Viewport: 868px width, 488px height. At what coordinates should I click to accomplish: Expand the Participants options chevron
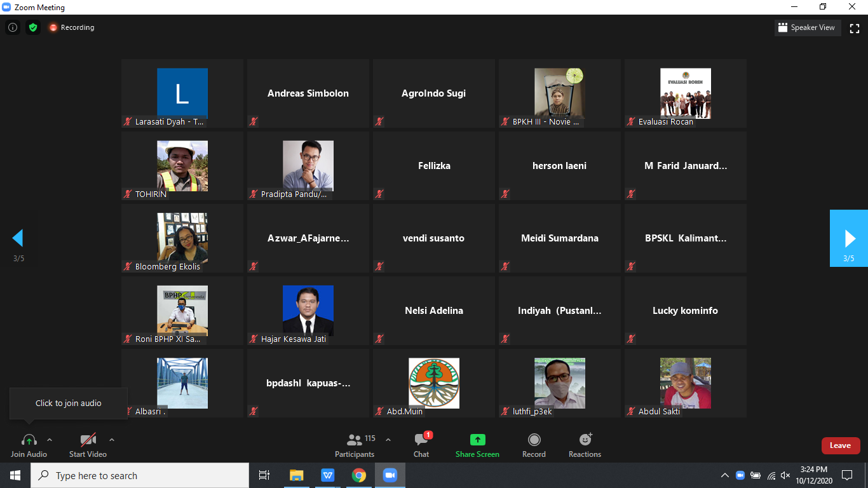click(x=388, y=440)
